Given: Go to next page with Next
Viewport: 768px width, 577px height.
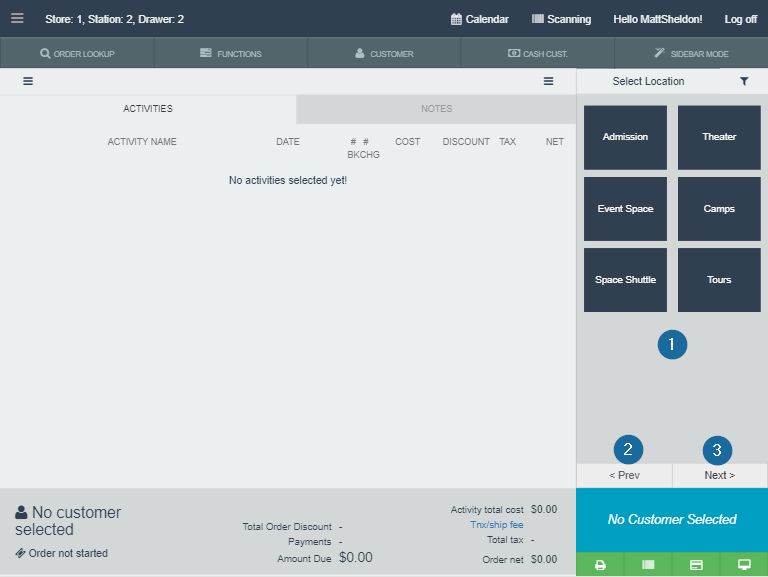Looking at the screenshot, I should click(720, 475).
